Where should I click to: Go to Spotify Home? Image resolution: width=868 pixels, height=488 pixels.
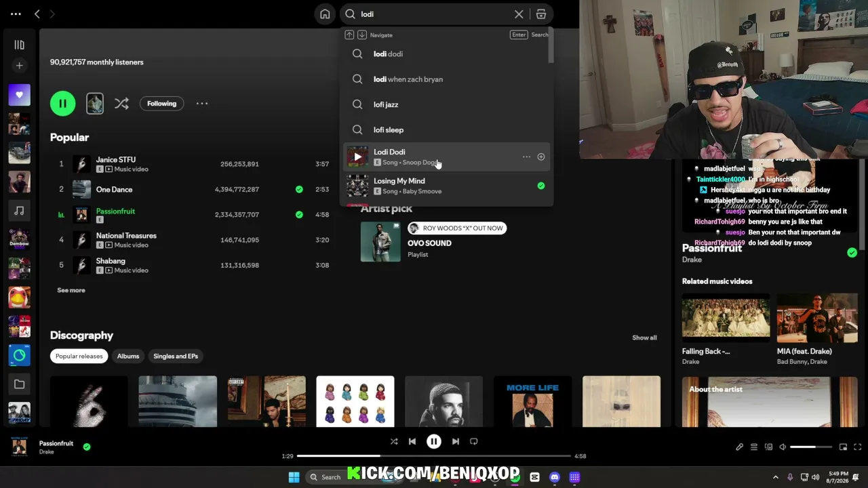point(325,14)
